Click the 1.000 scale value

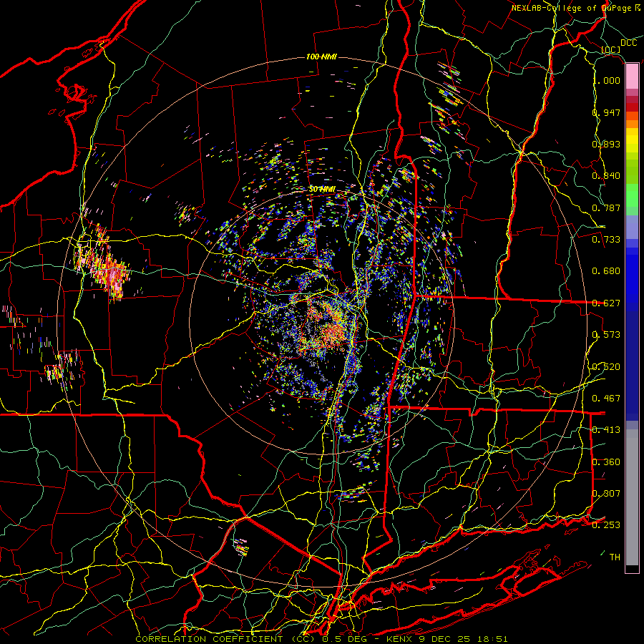[607, 80]
